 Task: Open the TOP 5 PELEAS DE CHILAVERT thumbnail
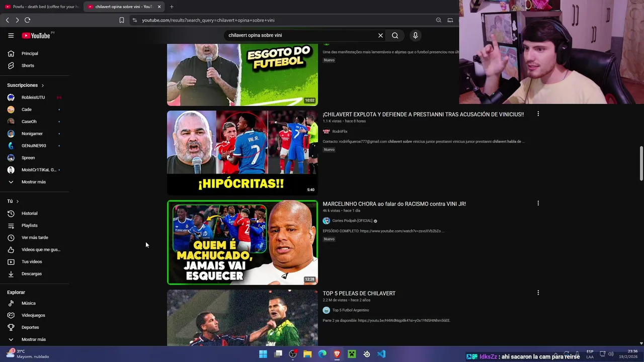(x=243, y=318)
